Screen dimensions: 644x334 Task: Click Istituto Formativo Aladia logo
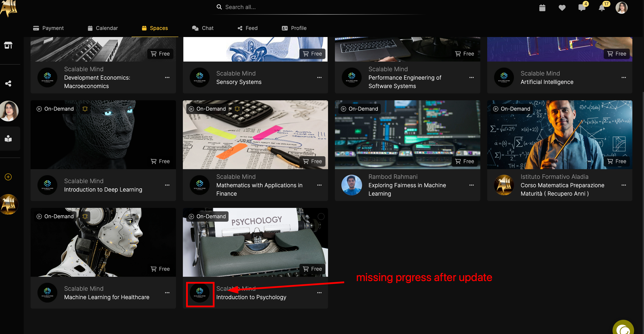pyautogui.click(x=504, y=185)
